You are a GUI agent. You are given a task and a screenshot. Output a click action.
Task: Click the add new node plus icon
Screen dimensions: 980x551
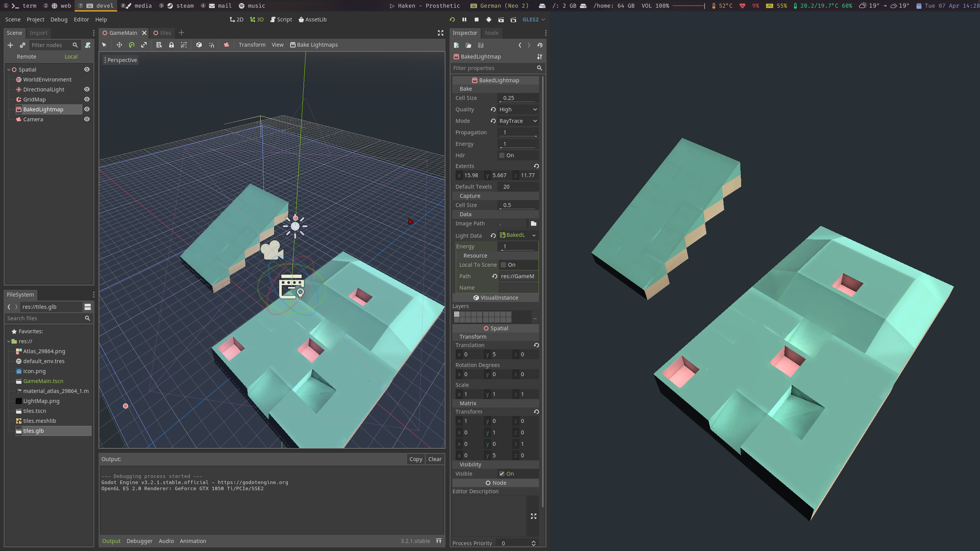tap(10, 45)
